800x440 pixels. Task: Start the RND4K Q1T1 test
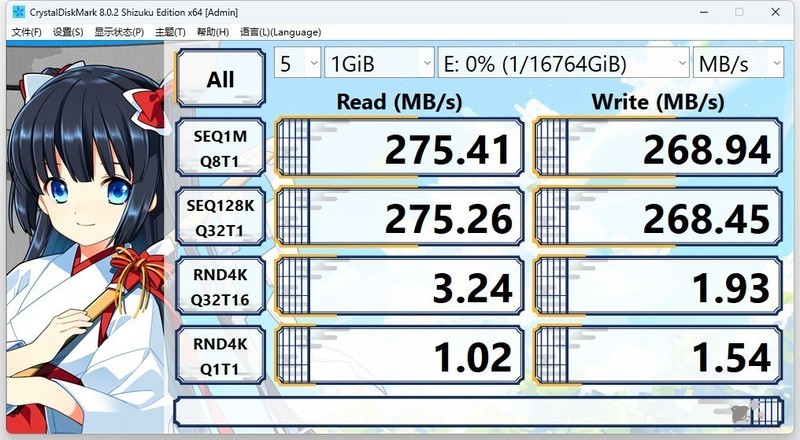coord(220,356)
